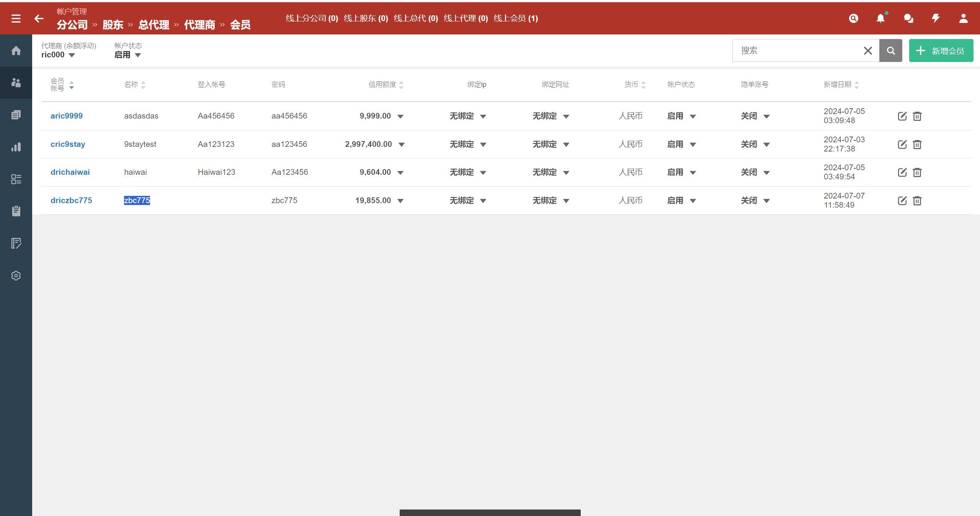
Task: Click the 新增会员 button
Action: tap(941, 50)
